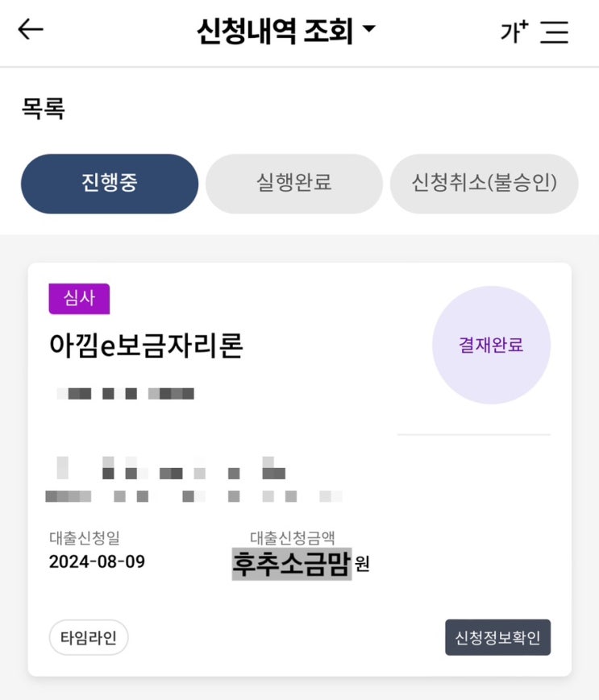Click the purple 심사 badge

pyautogui.click(x=79, y=299)
